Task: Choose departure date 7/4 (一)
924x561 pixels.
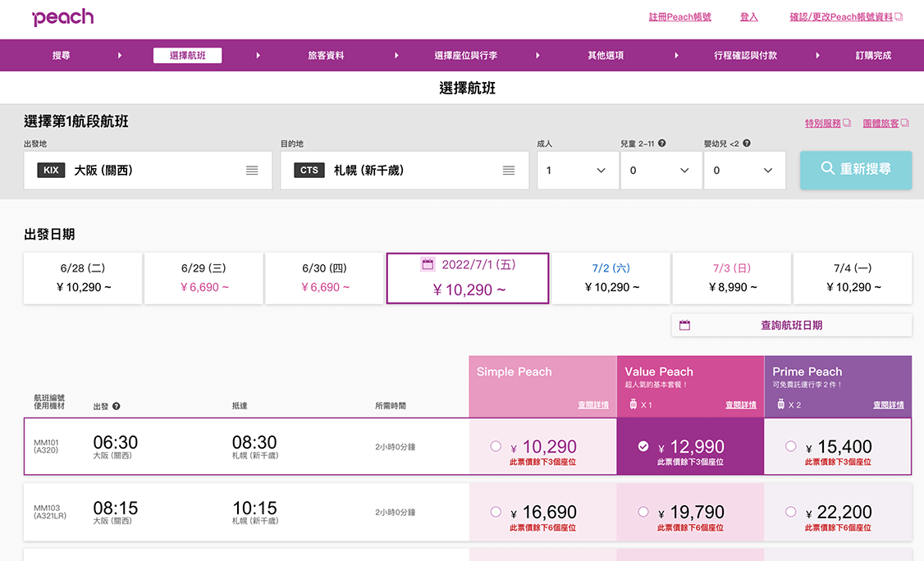Action: point(853,278)
